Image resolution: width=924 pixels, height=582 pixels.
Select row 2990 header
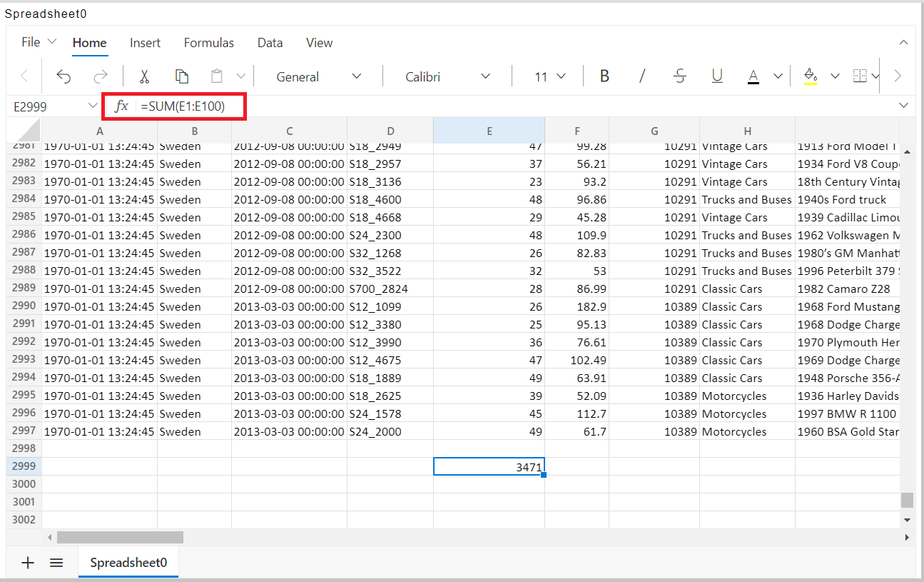(24, 306)
